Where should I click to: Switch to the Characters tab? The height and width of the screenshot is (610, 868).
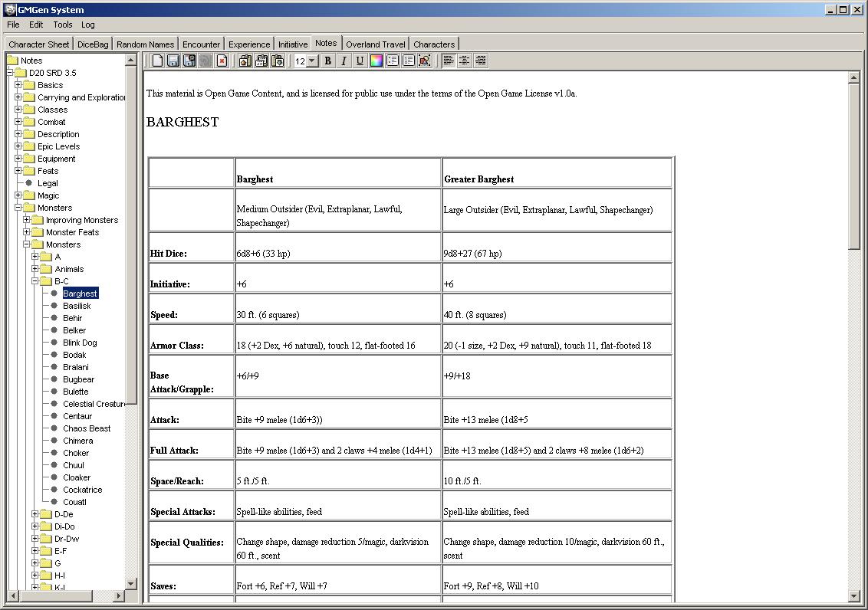coord(434,44)
